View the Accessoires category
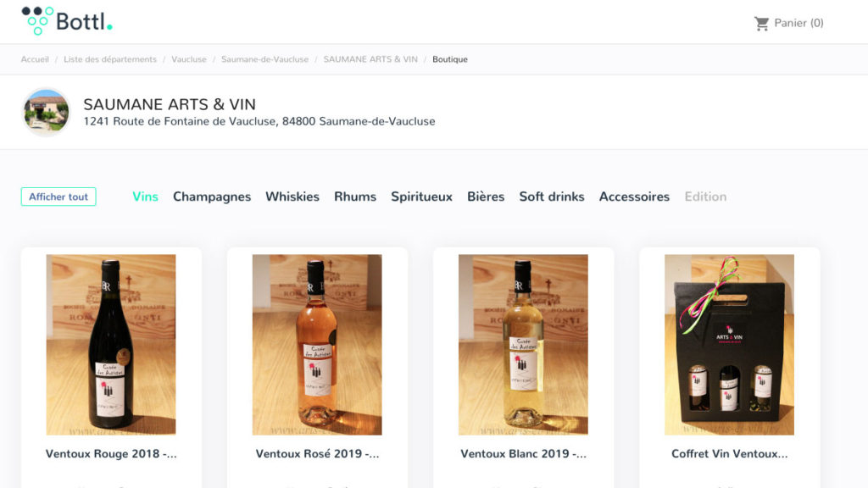Viewport: 868px width, 488px height. point(634,197)
